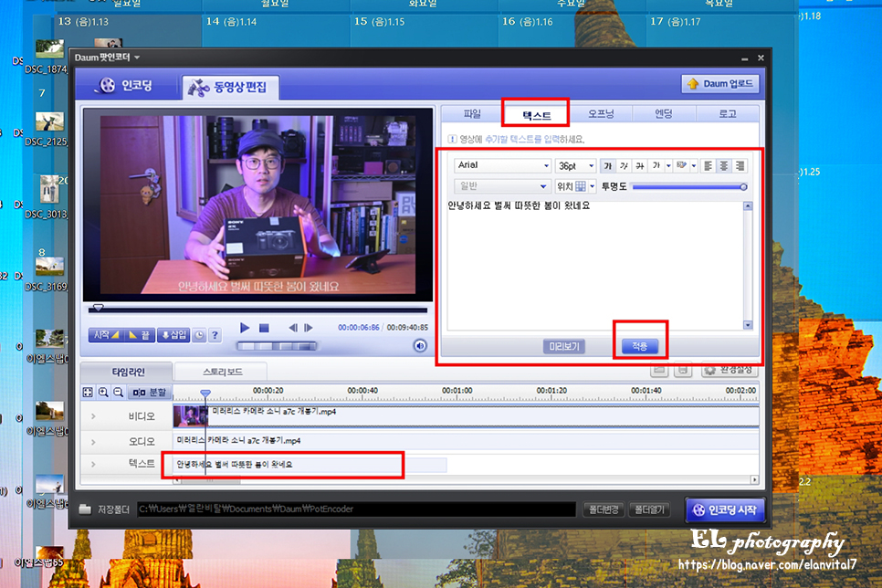The width and height of the screenshot is (882, 588).
Task: Toggle the speaker volume icon
Action: [420, 345]
